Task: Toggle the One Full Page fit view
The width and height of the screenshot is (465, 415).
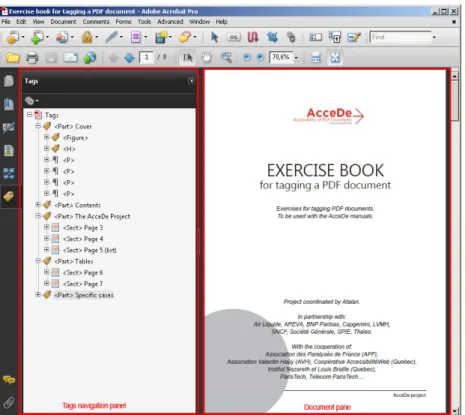Action: point(335,58)
